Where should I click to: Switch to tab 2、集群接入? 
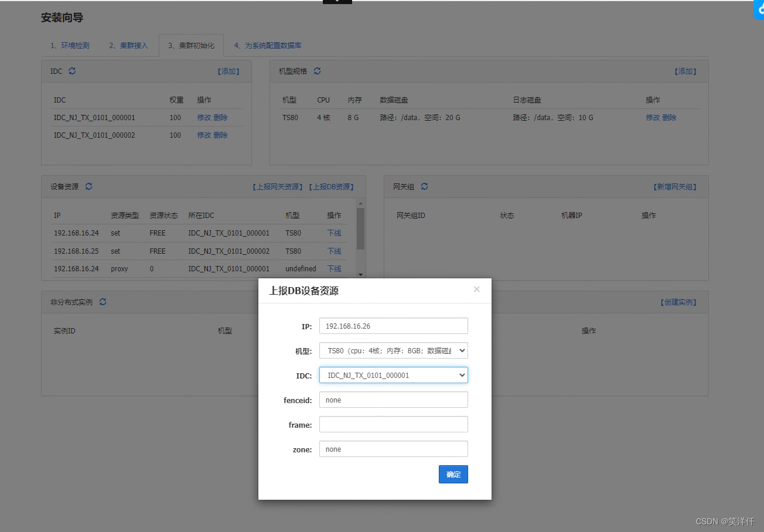coord(129,45)
